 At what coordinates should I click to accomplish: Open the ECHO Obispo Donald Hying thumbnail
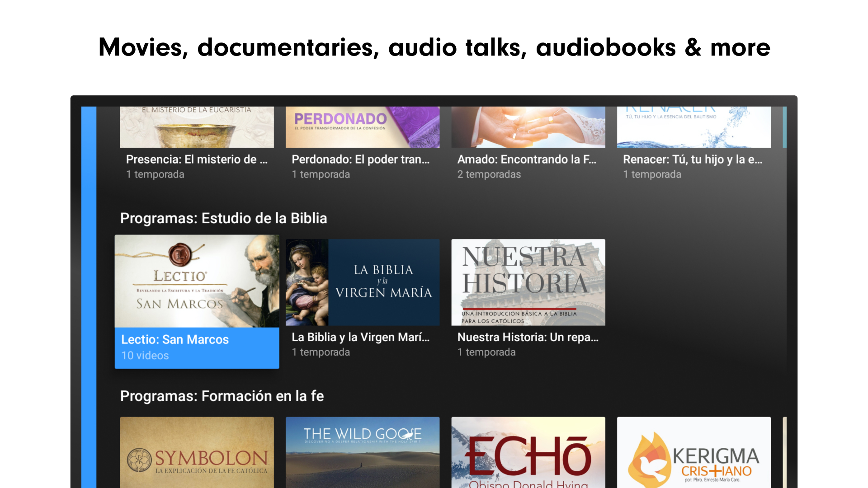pos(528,452)
